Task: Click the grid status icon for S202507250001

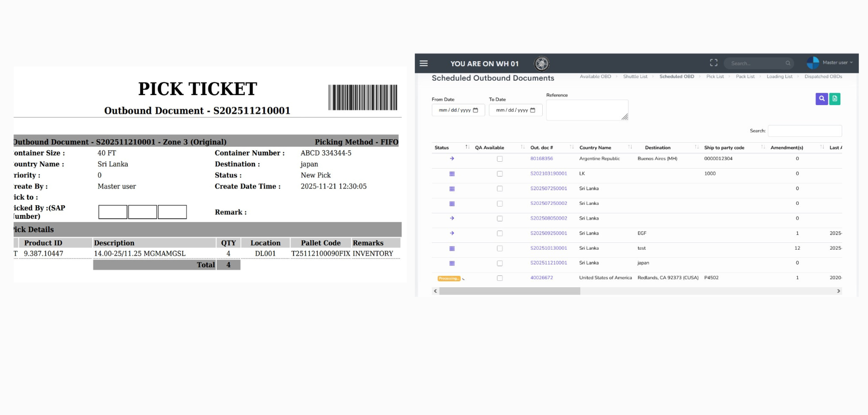Action: point(452,188)
